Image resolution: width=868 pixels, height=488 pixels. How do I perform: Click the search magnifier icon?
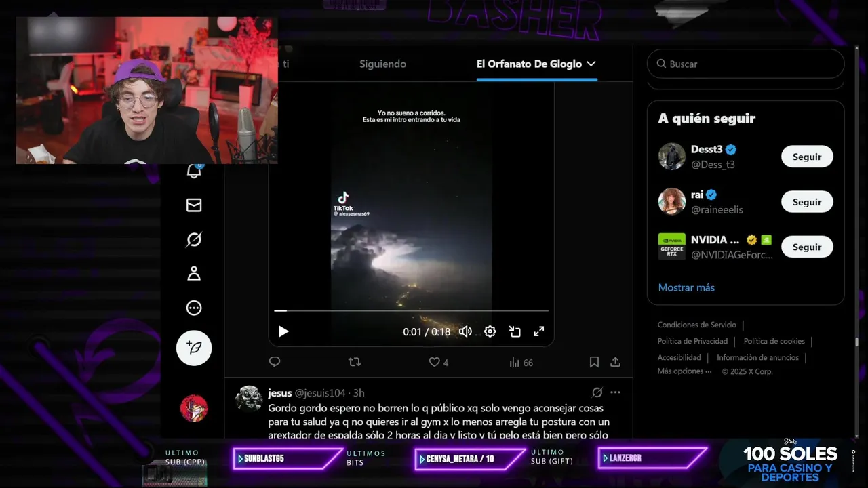[x=661, y=64]
